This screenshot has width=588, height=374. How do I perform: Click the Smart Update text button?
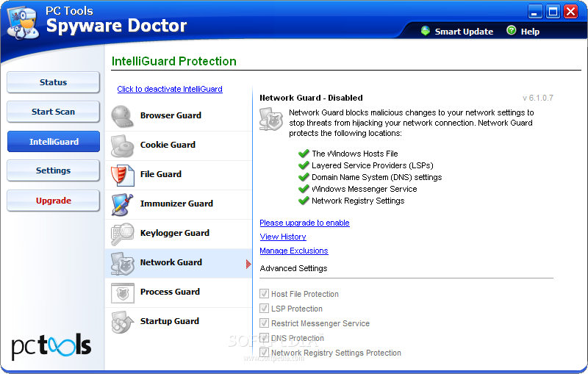(x=464, y=32)
